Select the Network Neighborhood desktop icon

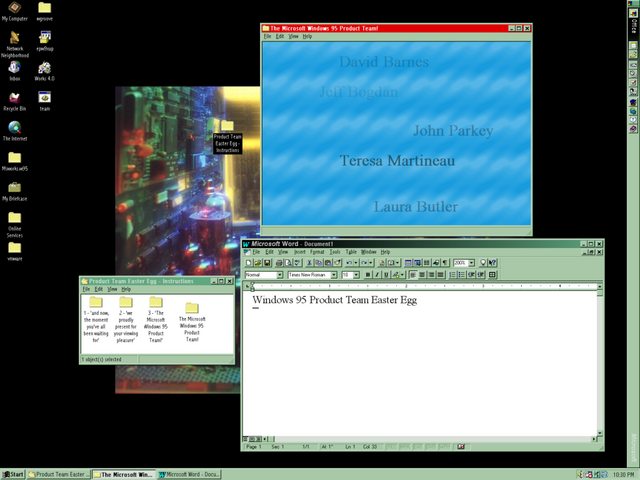coord(15,44)
